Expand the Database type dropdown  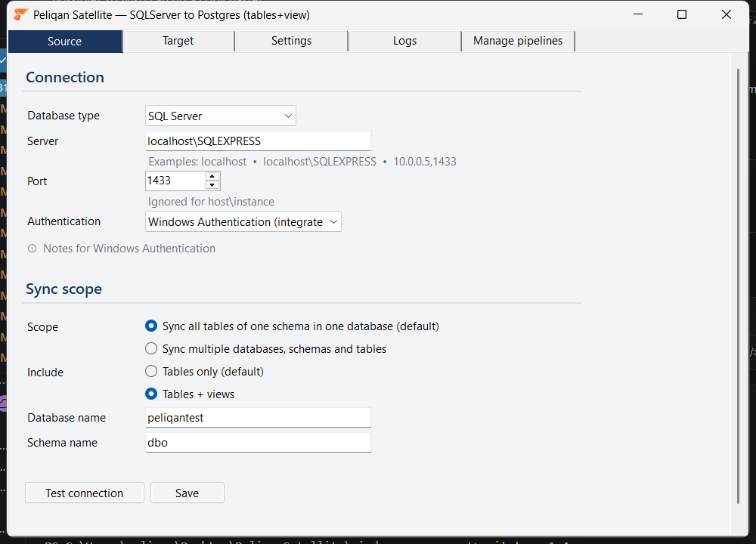coord(220,116)
